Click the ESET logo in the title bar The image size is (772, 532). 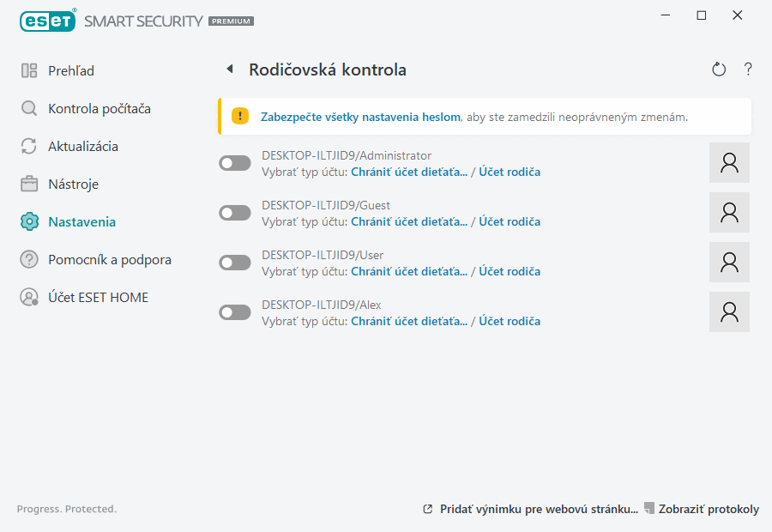[x=48, y=20]
